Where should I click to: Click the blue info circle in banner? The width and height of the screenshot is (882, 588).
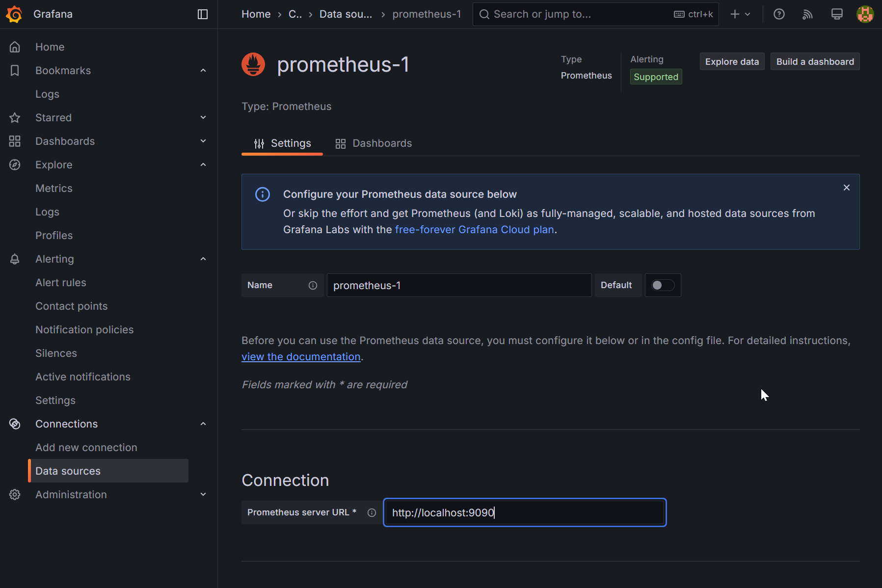pyautogui.click(x=263, y=194)
